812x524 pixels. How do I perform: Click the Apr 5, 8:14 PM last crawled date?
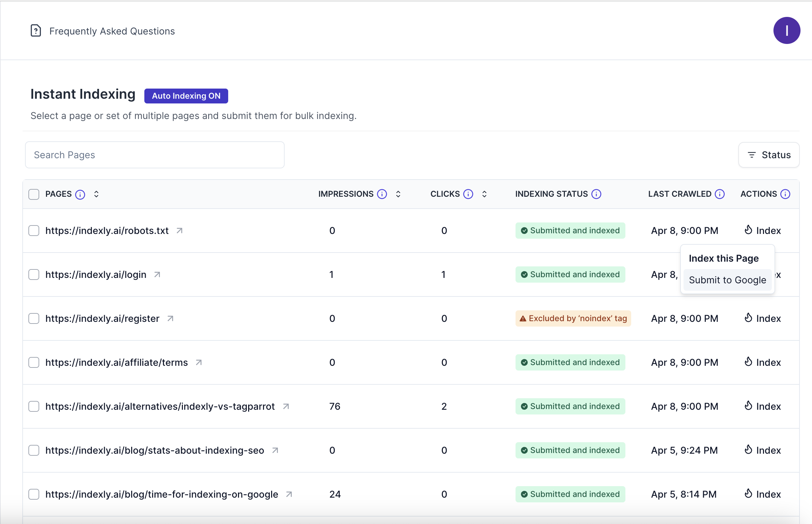[684, 494]
